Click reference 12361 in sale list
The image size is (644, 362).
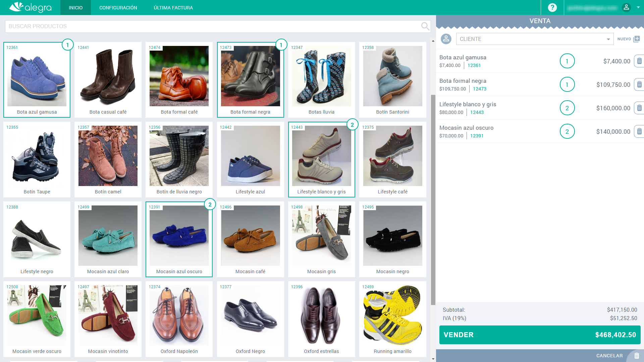coord(474,65)
